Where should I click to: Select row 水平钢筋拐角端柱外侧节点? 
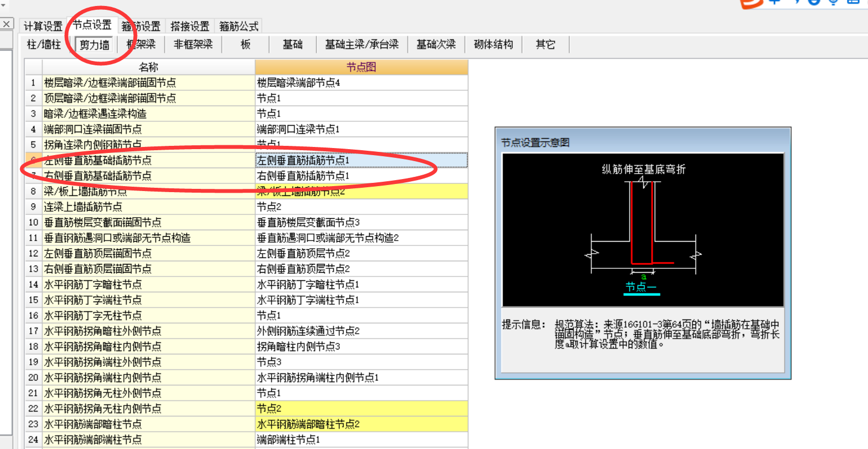[x=148, y=362]
